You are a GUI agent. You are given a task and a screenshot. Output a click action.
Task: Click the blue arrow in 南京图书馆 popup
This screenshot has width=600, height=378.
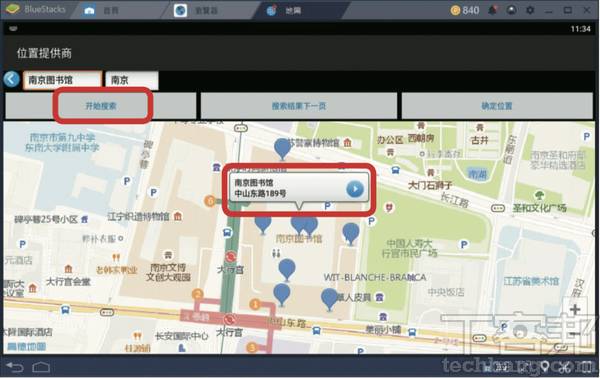355,189
